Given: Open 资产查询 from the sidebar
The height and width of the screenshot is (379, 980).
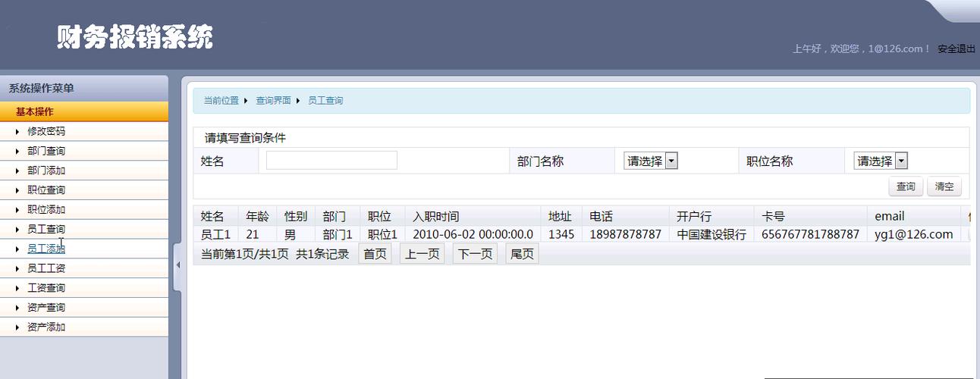Looking at the screenshot, I should [46, 308].
